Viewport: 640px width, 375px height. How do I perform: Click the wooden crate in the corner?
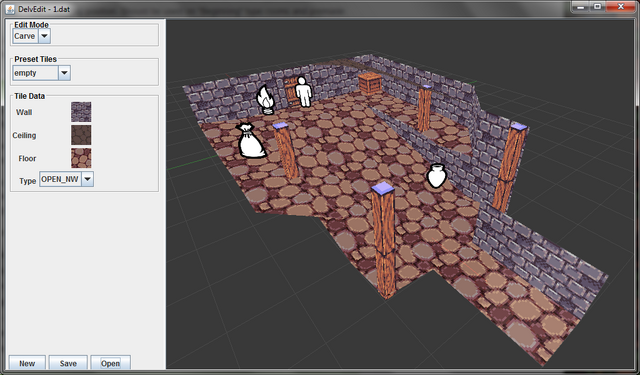(x=370, y=83)
